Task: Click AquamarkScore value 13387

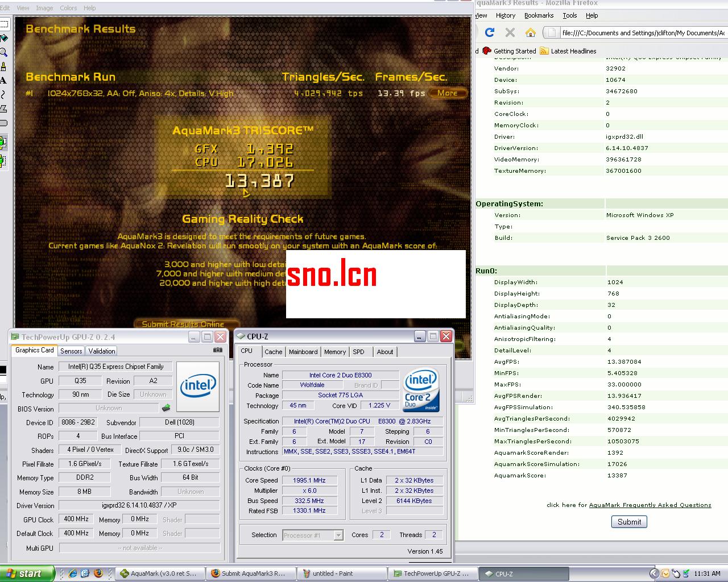Action: click(617, 475)
